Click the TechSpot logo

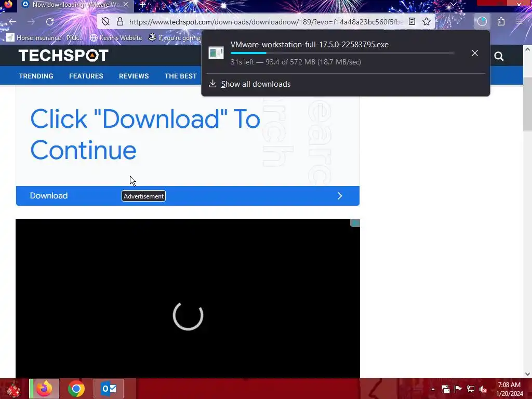(63, 55)
